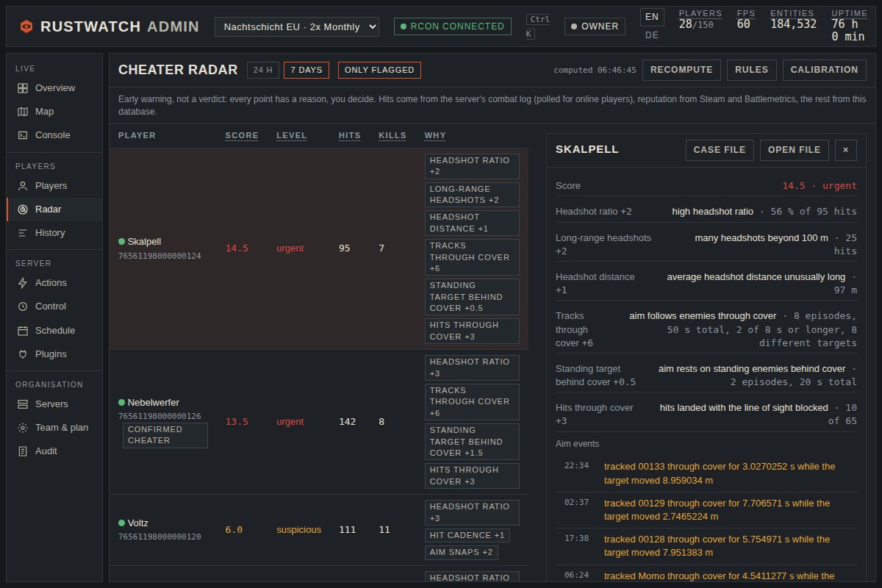
Task: Click the OPEN FILE button
Action: click(x=794, y=150)
